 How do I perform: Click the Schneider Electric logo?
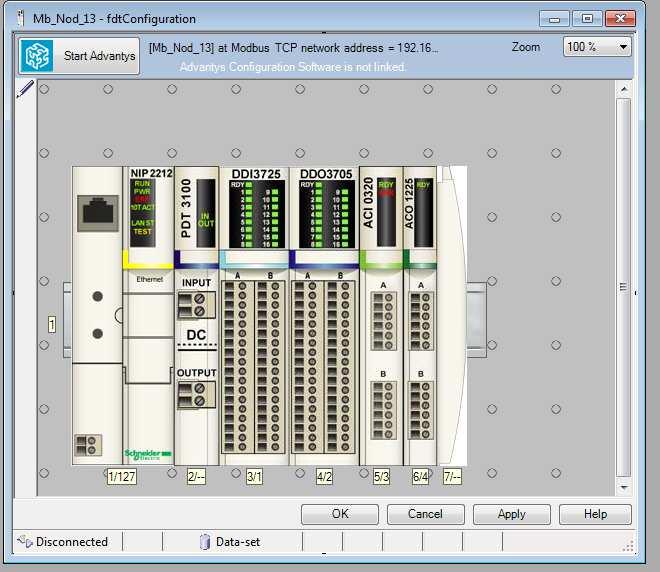[x=148, y=454]
